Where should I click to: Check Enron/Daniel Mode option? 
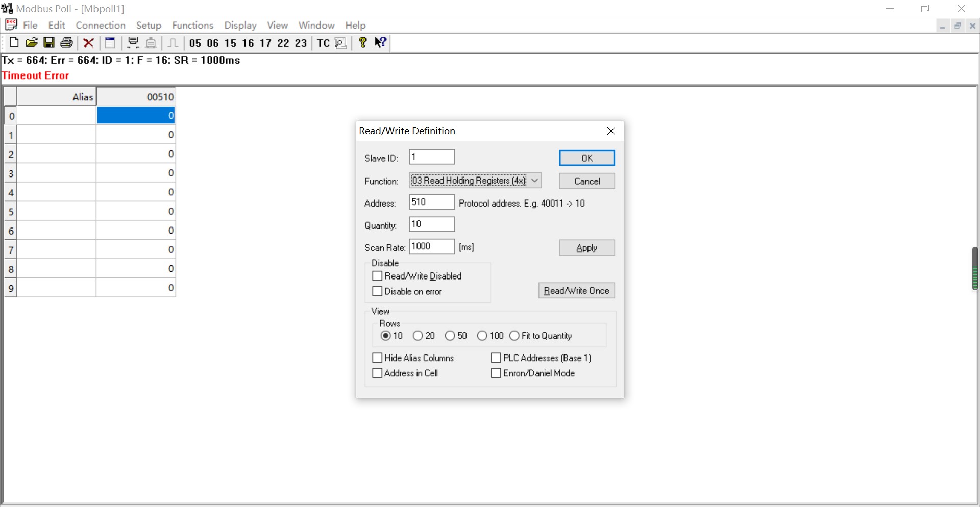click(x=496, y=373)
